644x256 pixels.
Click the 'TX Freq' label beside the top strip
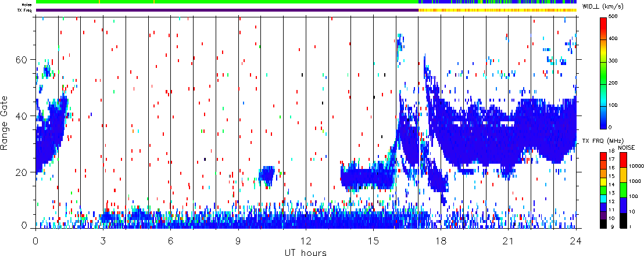26,10
